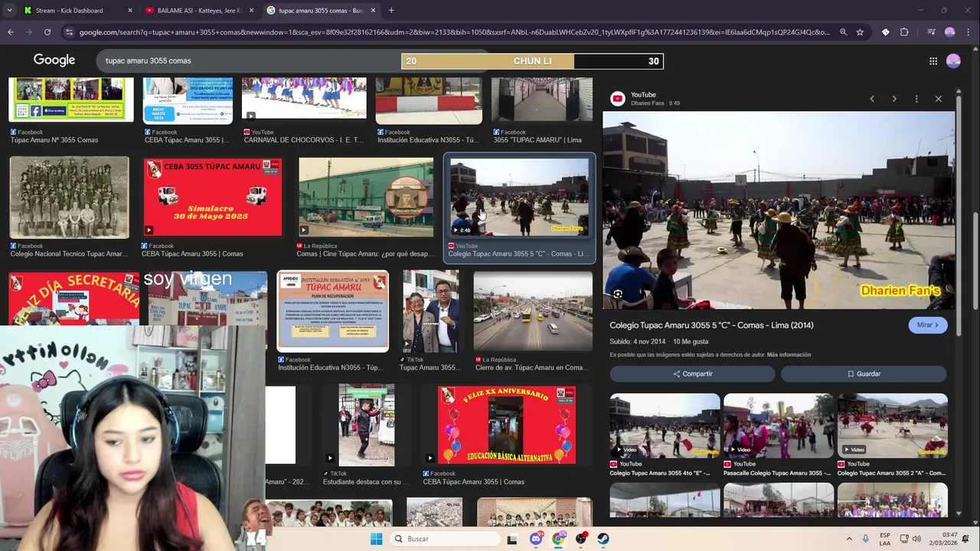Open the Windows Start menu
The height and width of the screenshot is (551, 980).
[376, 539]
